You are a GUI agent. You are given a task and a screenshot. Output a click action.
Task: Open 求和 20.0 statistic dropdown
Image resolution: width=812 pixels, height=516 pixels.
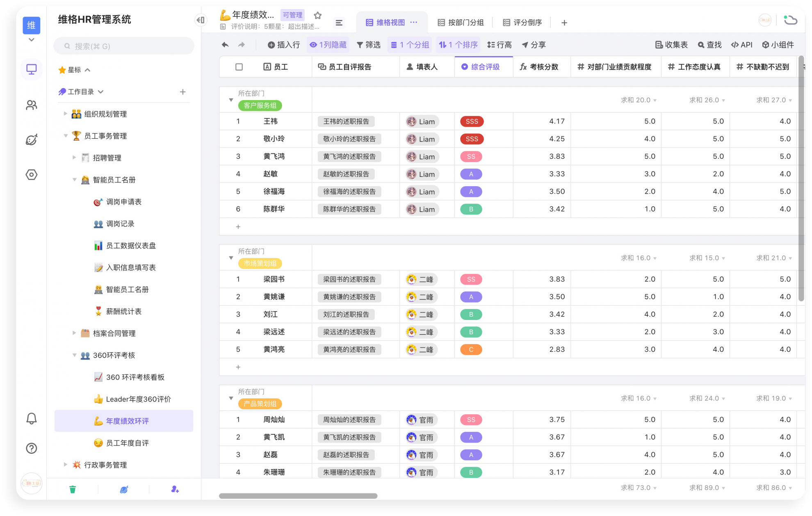click(x=639, y=100)
